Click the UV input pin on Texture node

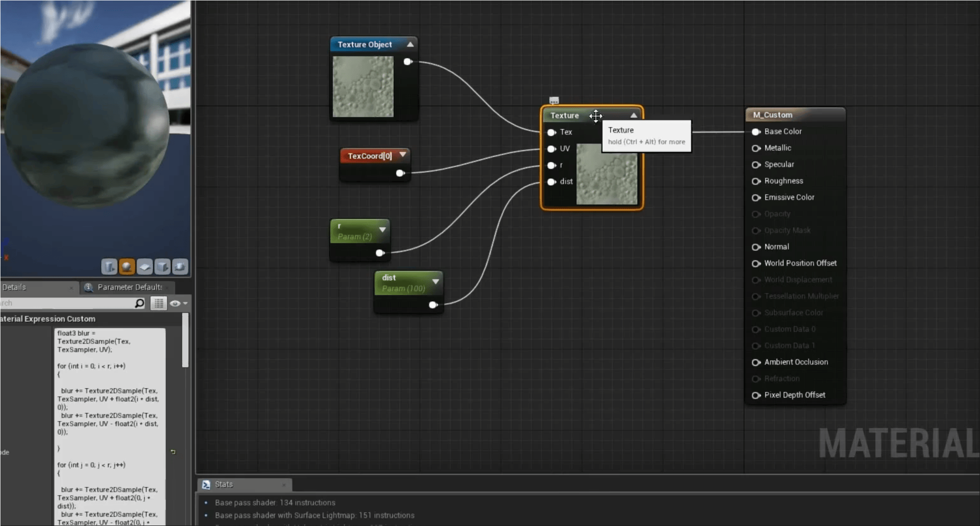pyautogui.click(x=551, y=149)
